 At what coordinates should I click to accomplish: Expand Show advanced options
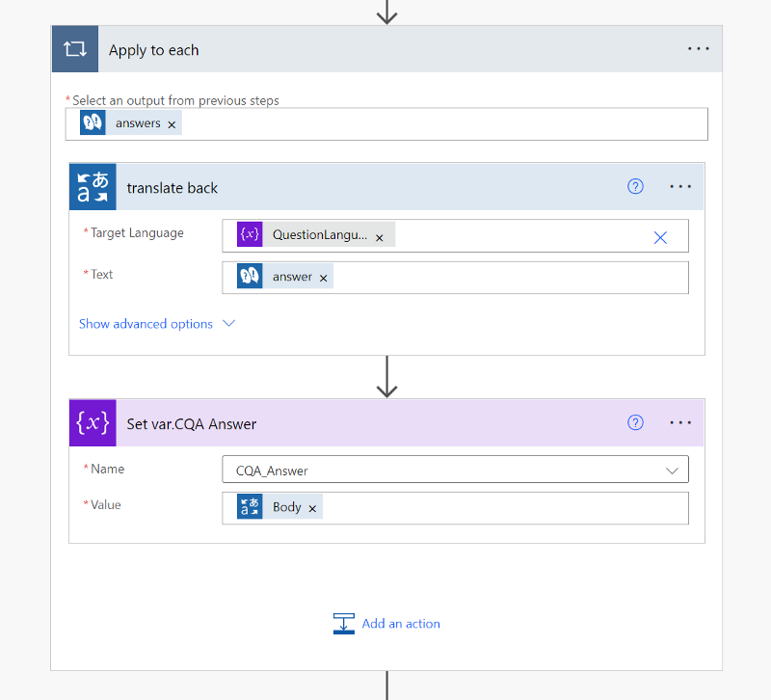[157, 324]
